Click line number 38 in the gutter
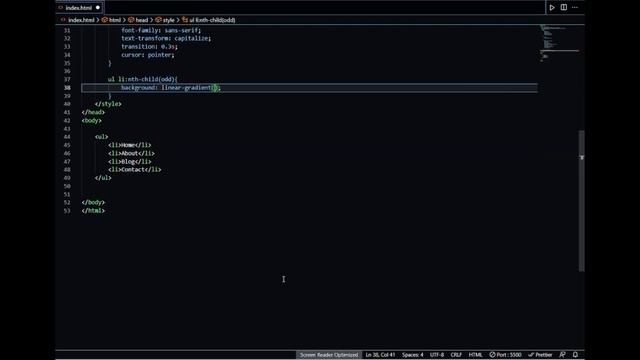640x360 pixels. (67, 88)
